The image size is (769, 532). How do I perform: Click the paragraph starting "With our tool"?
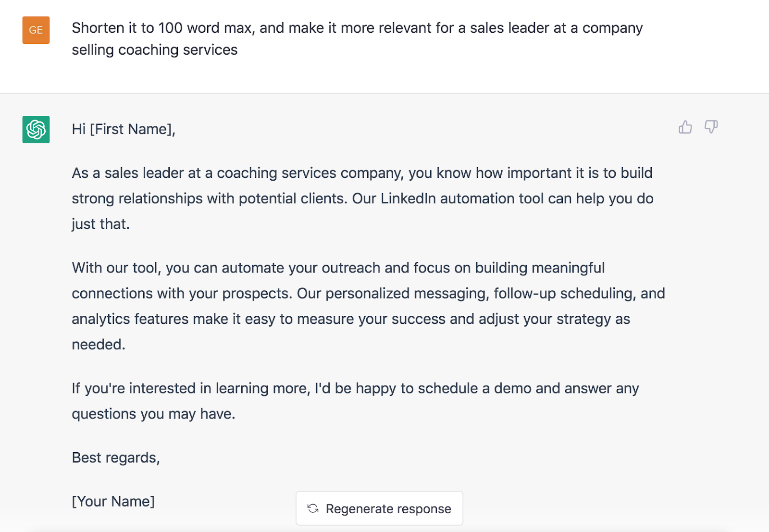[x=368, y=306]
